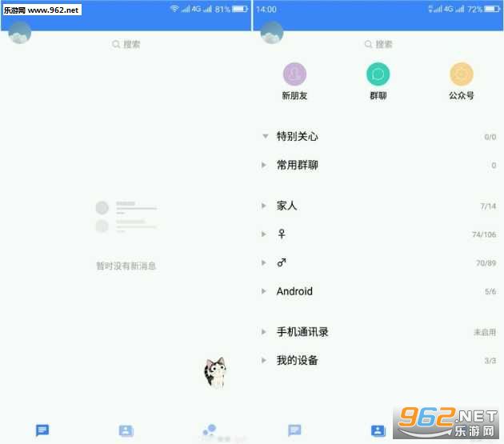Select the 常用群聊 label
This screenshot has height=444, width=504.
[298, 166]
